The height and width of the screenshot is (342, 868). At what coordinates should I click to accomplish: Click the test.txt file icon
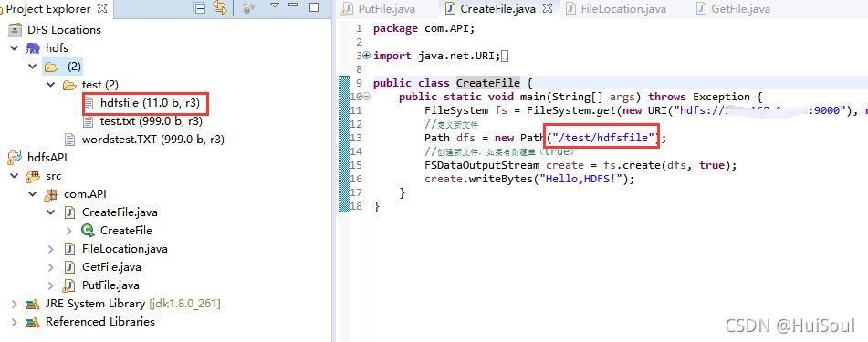pos(89,121)
